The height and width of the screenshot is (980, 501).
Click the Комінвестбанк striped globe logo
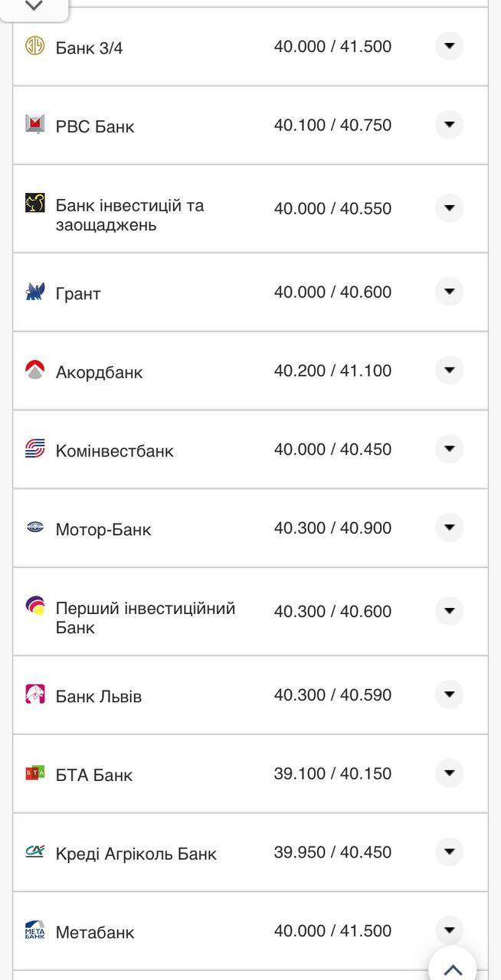(x=34, y=449)
